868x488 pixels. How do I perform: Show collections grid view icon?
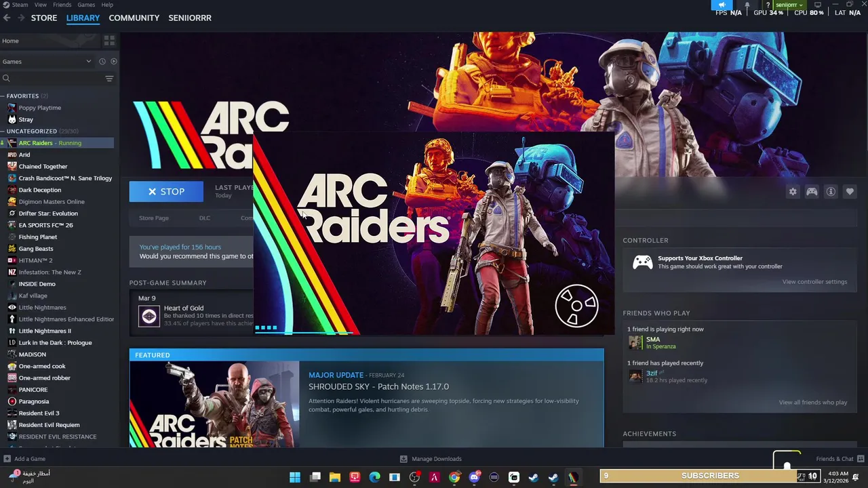point(109,41)
